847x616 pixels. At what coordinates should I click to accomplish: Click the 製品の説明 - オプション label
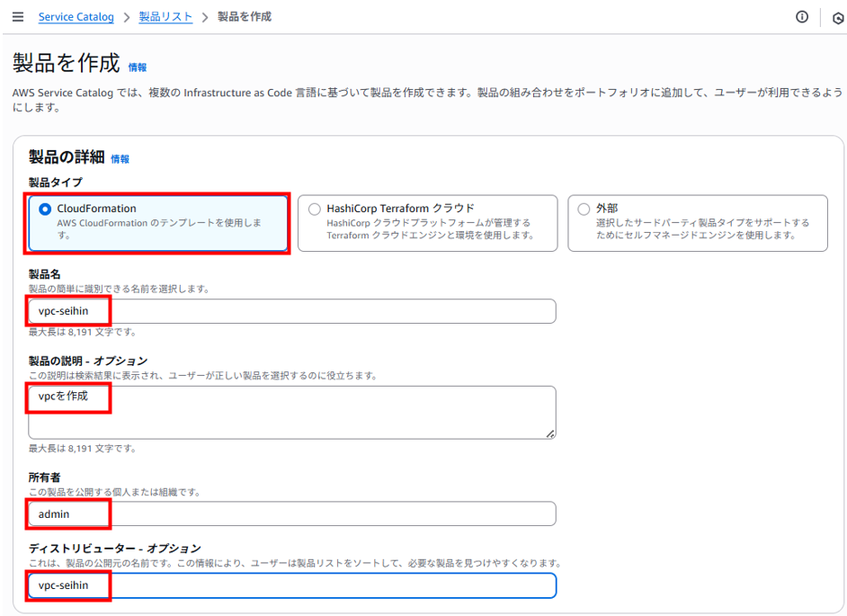pyautogui.click(x=88, y=361)
